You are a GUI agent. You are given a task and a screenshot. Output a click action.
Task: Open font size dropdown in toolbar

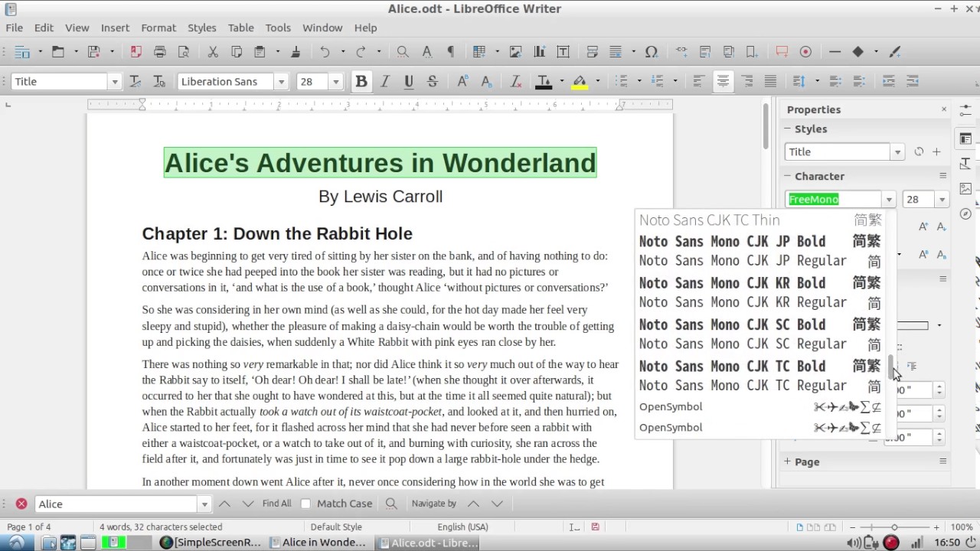[x=335, y=82]
